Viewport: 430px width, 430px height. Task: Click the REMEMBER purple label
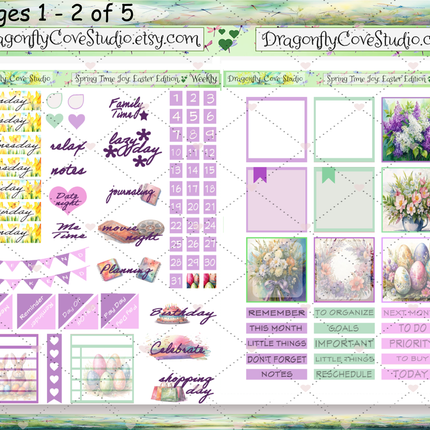[277, 313]
